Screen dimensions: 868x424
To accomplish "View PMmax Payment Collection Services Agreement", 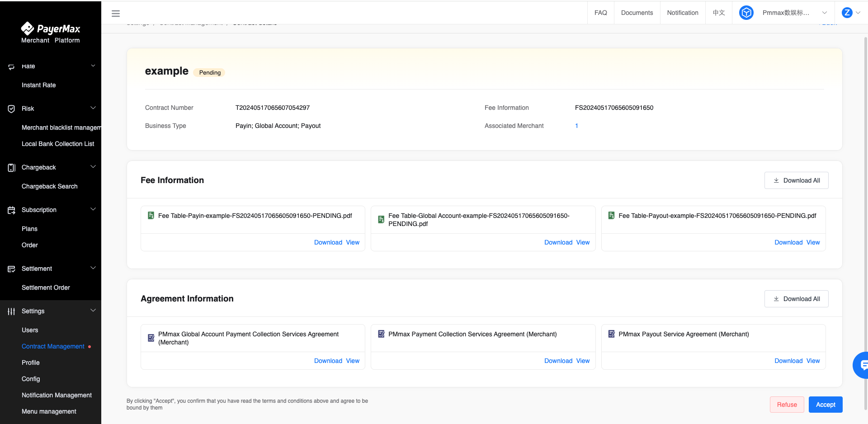I will 583,361.
